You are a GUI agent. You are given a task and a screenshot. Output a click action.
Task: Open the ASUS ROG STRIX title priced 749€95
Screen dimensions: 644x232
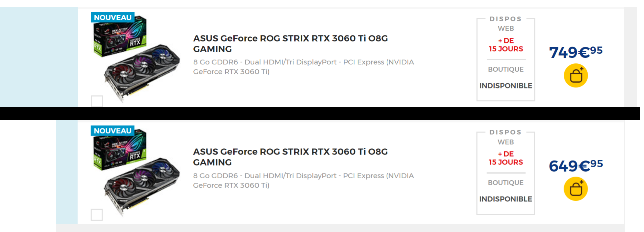[290, 43]
